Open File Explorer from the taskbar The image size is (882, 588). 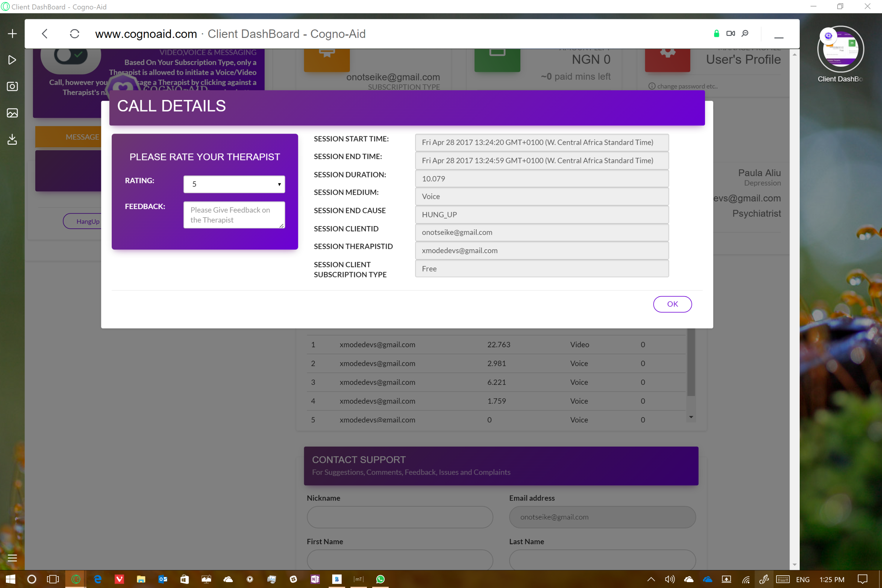(141, 579)
